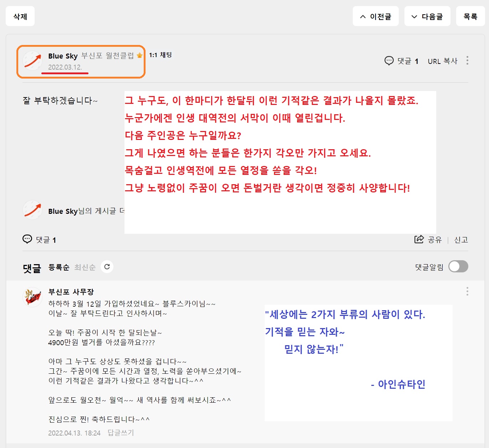Copy the post link via URL 복사
The width and height of the screenshot is (489, 448).
(443, 61)
